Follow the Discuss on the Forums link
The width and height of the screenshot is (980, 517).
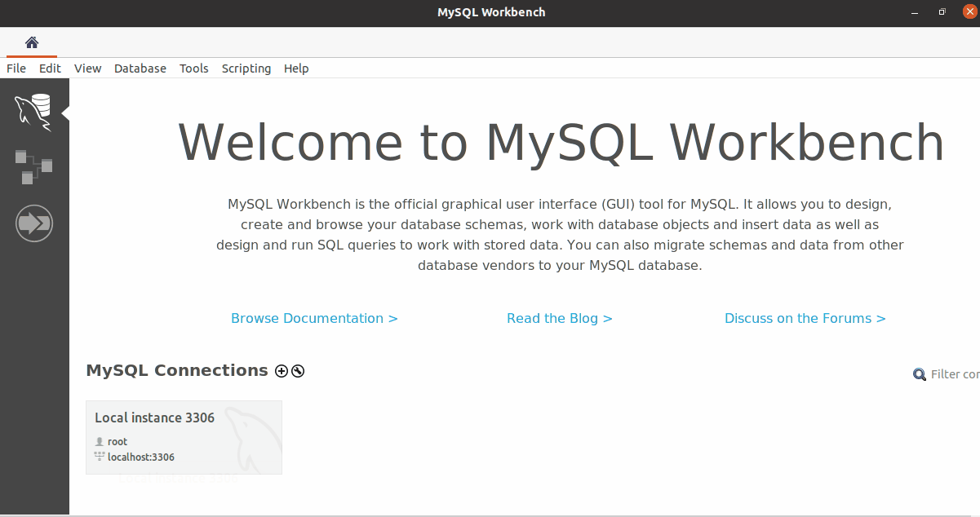pyautogui.click(x=805, y=318)
